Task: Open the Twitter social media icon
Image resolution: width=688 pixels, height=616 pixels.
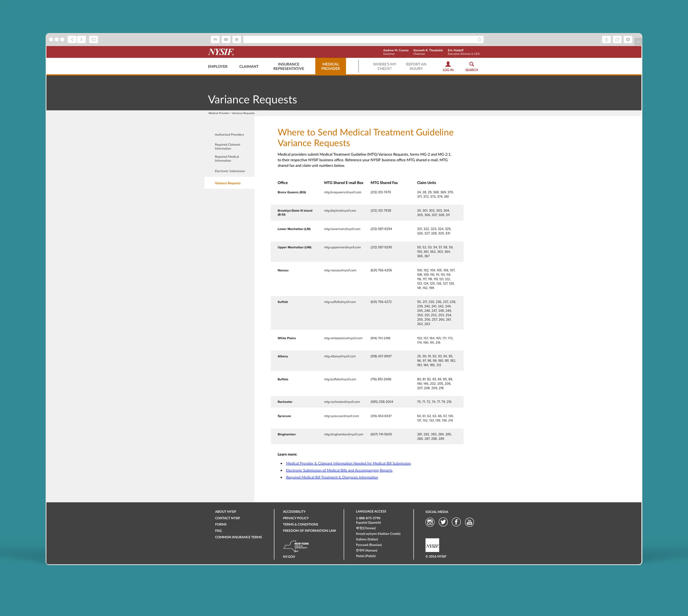Action: point(443,522)
